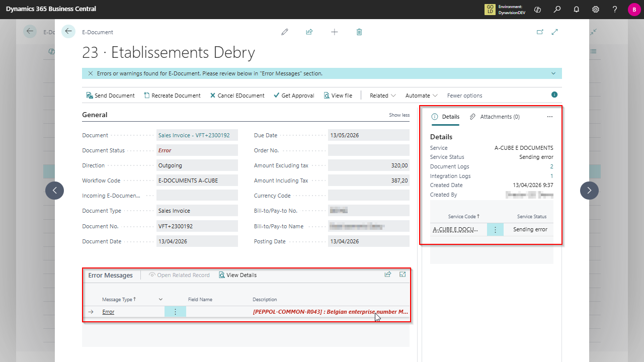
Task: Open page in new window icon
Action: tap(540, 32)
